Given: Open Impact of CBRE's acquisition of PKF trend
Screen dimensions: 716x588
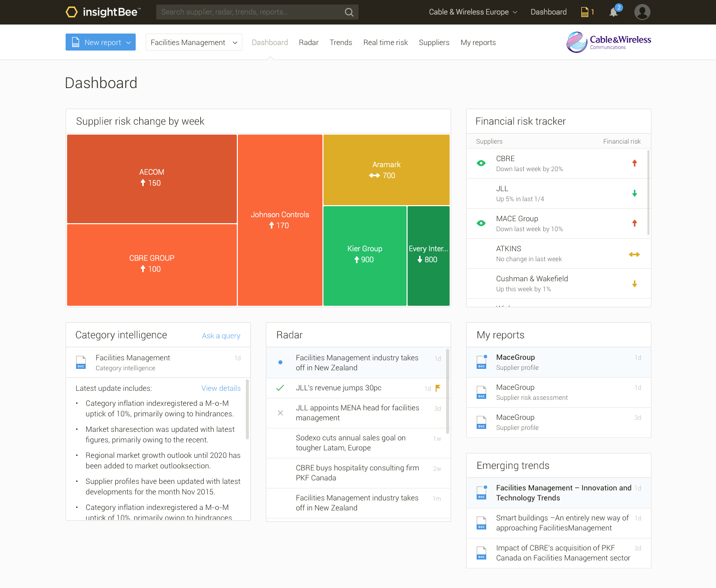Looking at the screenshot, I should [x=559, y=553].
